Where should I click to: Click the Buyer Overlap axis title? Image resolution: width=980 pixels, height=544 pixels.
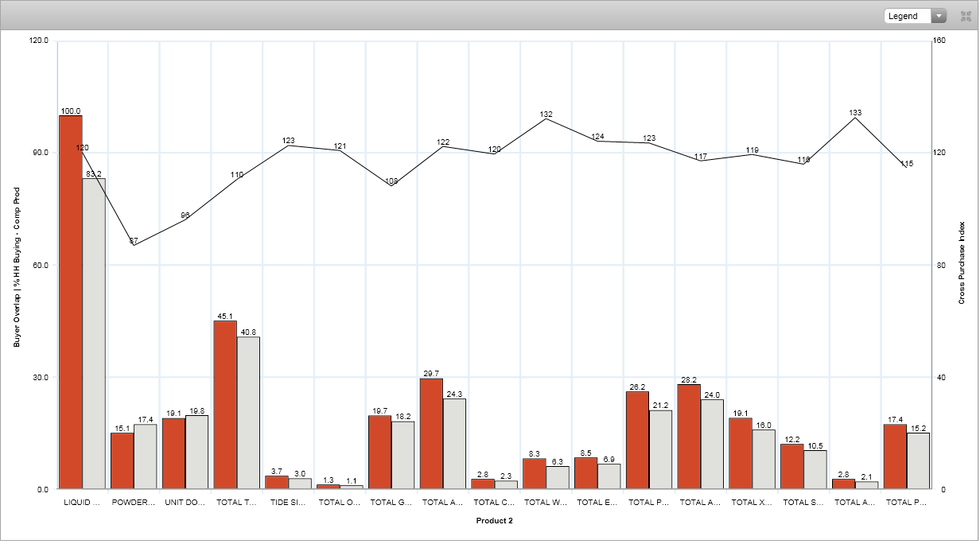(17, 267)
